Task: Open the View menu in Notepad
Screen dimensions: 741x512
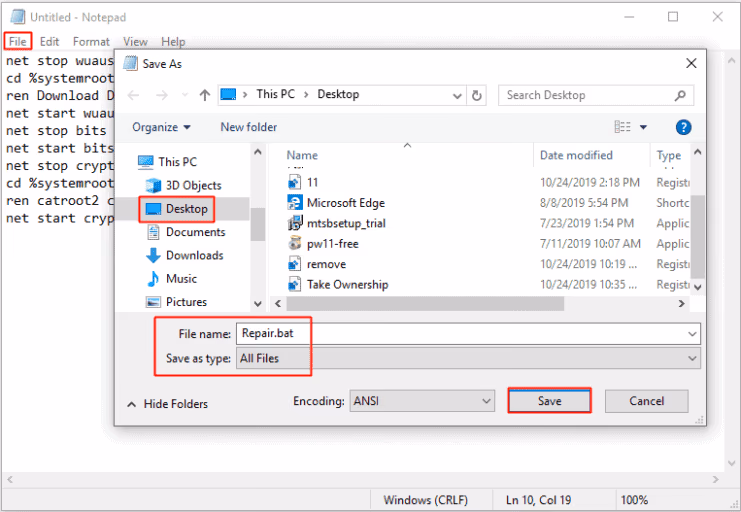Action: 135,42
